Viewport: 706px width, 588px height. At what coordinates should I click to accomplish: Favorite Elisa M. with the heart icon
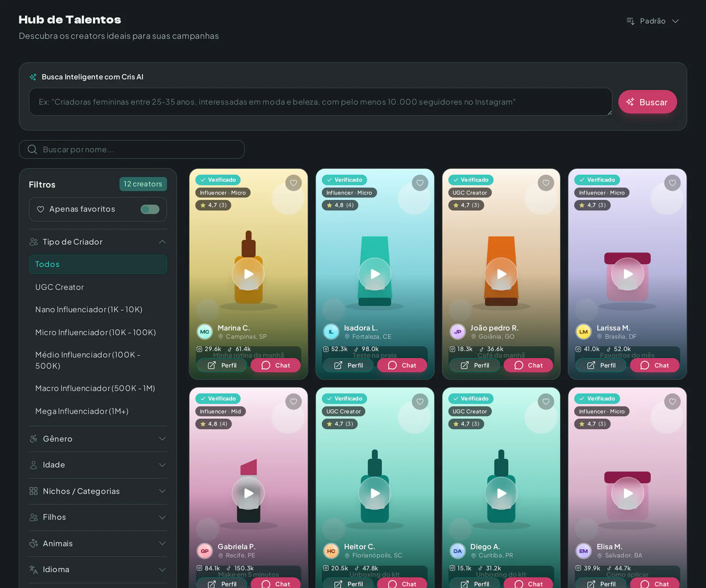(x=672, y=402)
